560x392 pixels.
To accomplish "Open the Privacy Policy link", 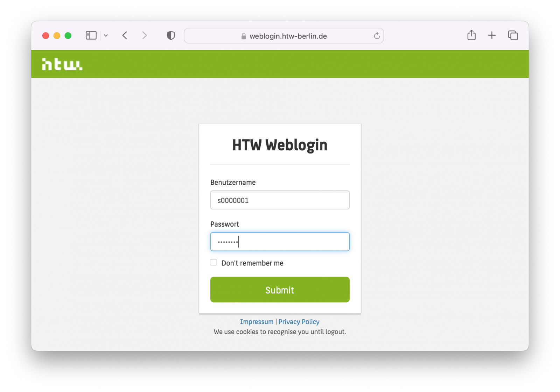I will click(x=299, y=322).
